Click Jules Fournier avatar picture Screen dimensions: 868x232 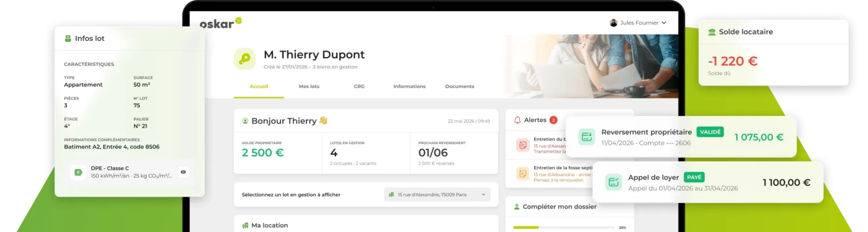click(x=614, y=23)
